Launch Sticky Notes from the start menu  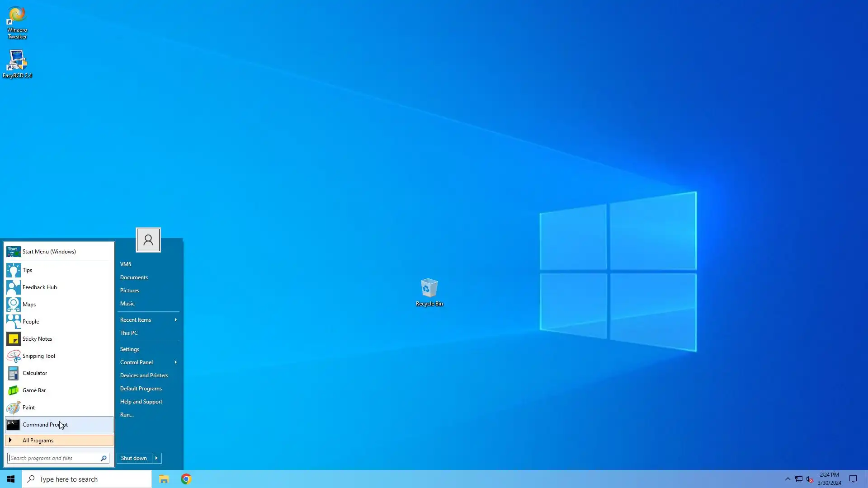[x=37, y=339]
